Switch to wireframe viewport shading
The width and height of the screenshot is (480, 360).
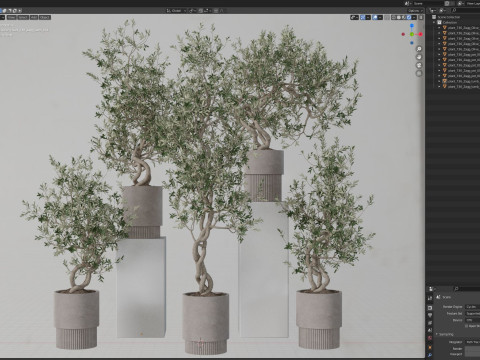pyautogui.click(x=394, y=17)
